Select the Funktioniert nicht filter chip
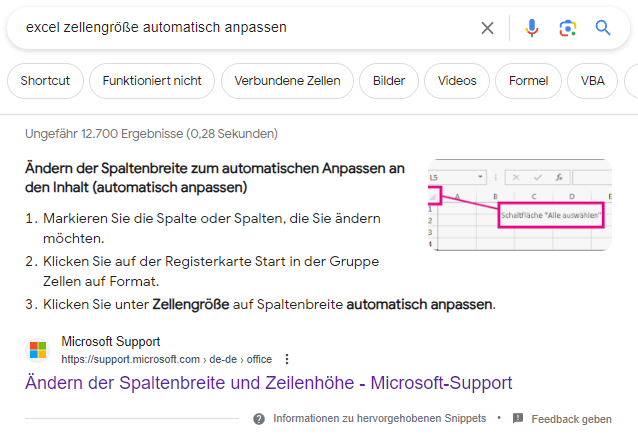 click(152, 80)
